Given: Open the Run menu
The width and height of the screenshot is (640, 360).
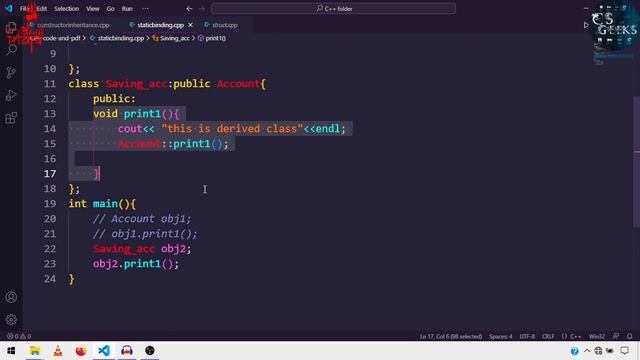Looking at the screenshot, I should click(127, 9).
